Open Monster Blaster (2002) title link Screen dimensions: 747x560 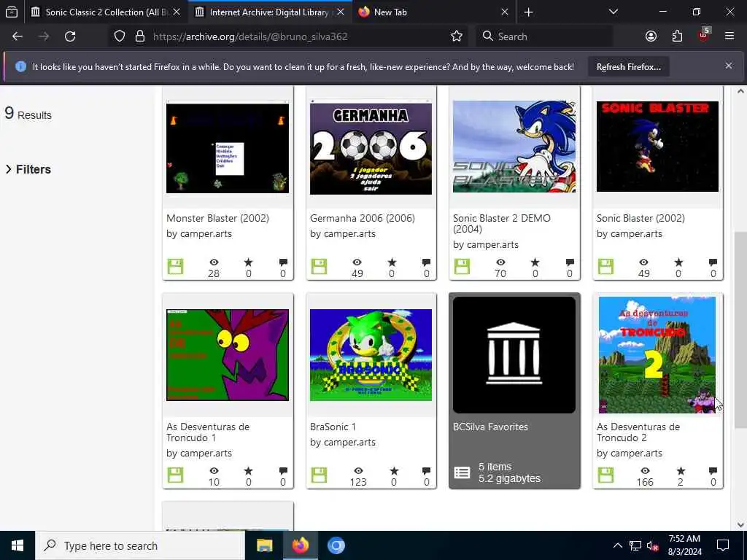coord(217,218)
